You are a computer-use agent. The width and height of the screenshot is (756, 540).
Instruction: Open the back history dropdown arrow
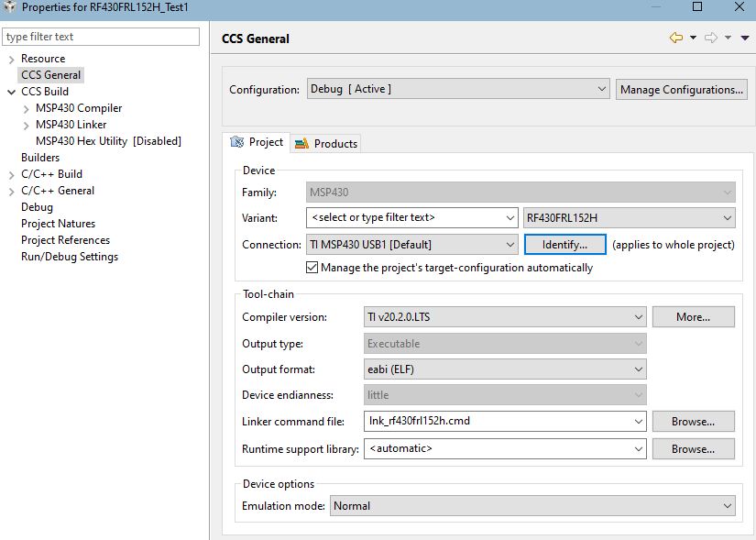click(693, 38)
